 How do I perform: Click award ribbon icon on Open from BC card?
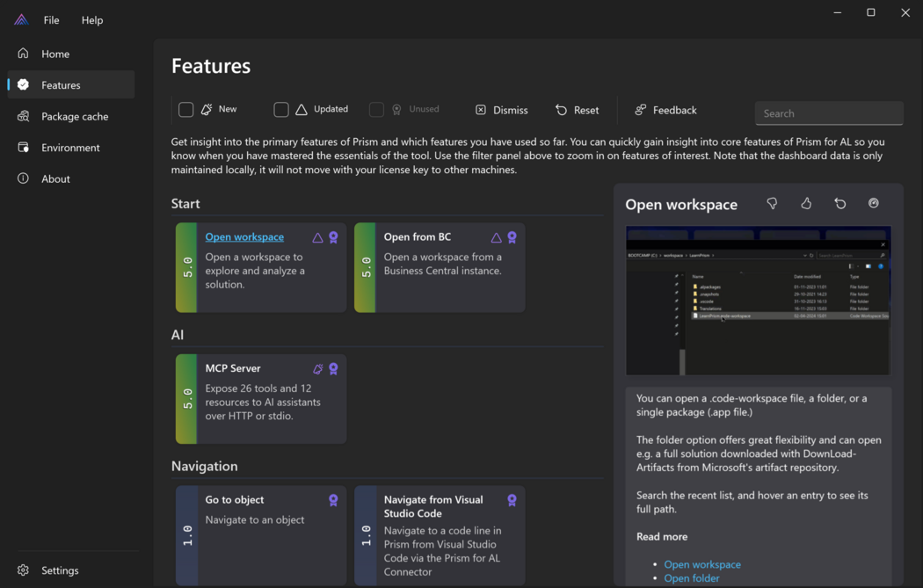coord(512,237)
